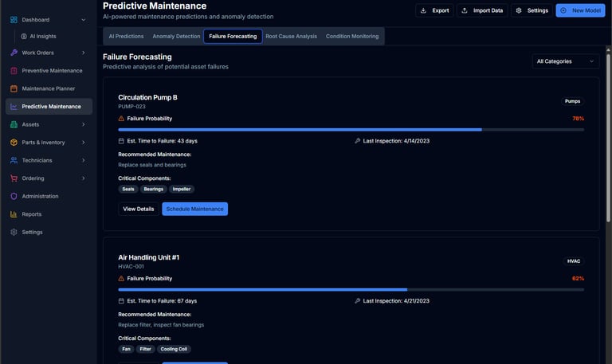612x364 pixels.
Task: Open the Reports bar chart icon
Action: click(14, 214)
